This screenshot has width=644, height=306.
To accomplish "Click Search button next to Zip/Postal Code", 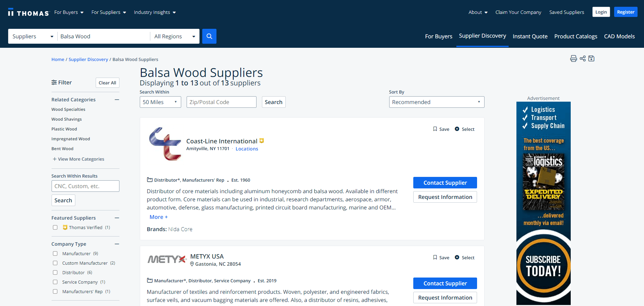I will pos(273,102).
